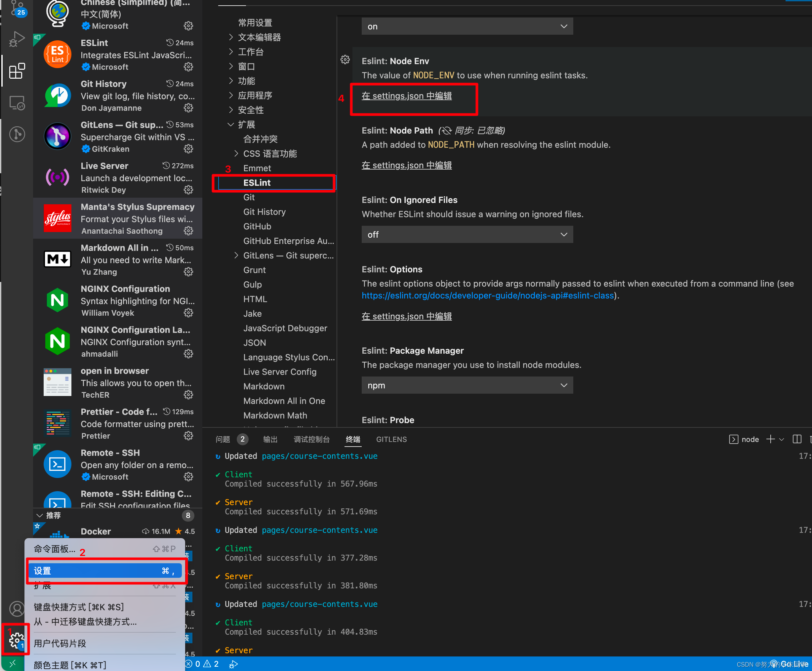Open the Eslint: On Ignored Files dropdown
812x671 pixels.
467,235
